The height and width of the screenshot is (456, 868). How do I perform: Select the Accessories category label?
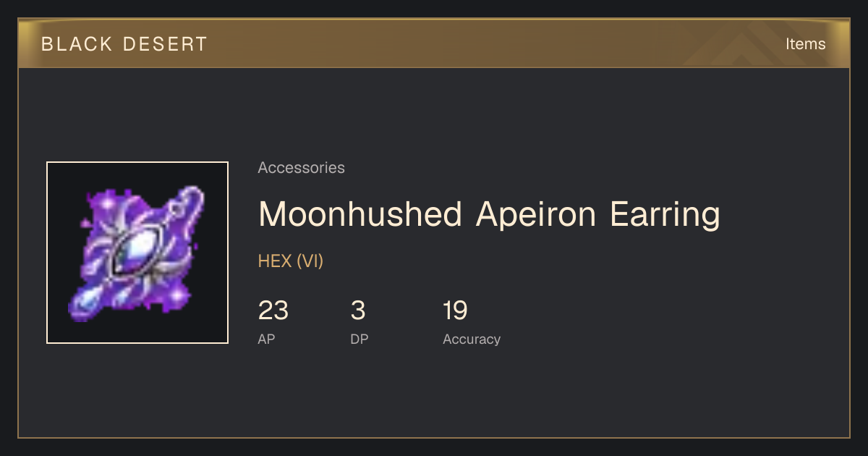[301, 168]
